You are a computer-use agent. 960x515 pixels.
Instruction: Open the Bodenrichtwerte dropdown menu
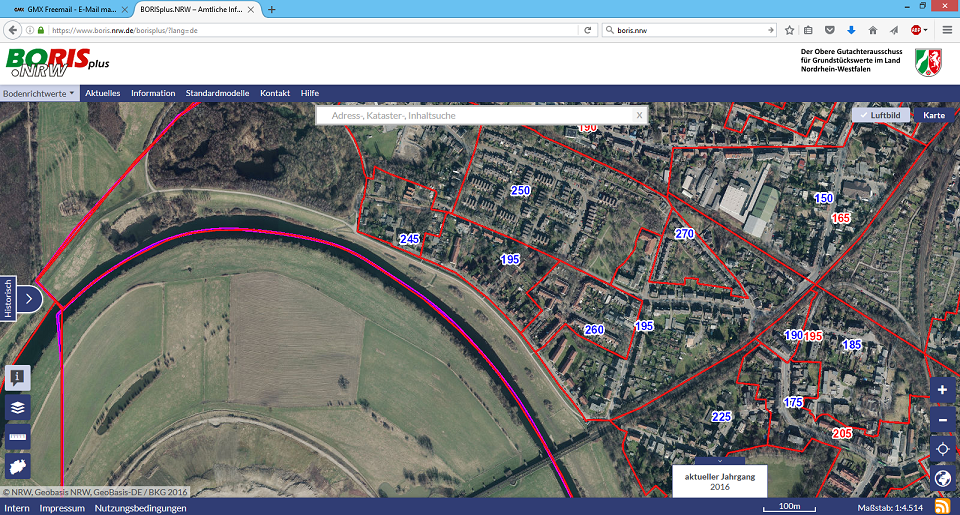coord(39,93)
